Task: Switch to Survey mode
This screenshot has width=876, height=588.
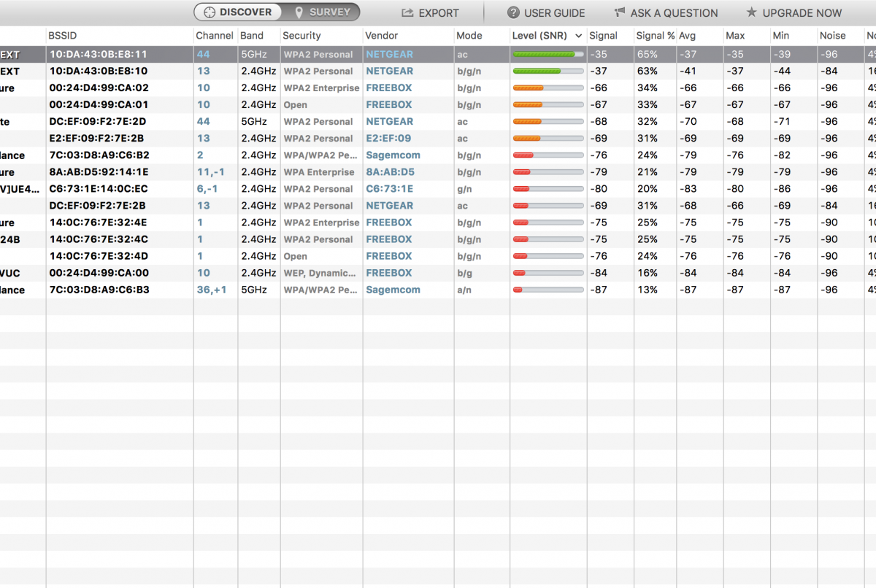Action: point(320,12)
